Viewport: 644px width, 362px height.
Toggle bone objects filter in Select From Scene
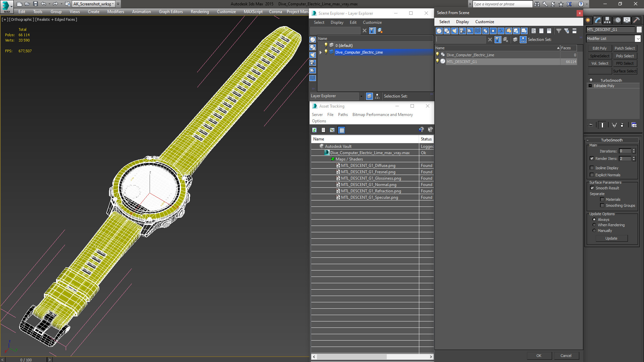(501, 31)
